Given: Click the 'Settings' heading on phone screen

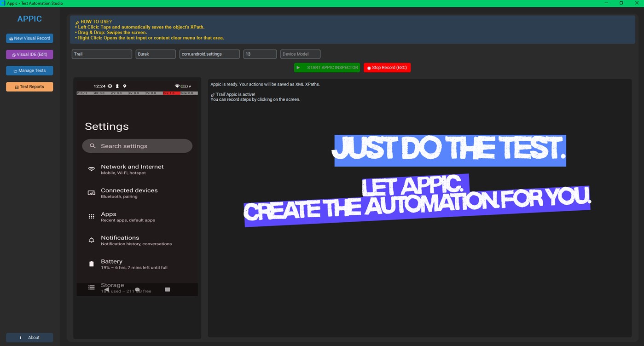Looking at the screenshot, I should click(x=107, y=127).
